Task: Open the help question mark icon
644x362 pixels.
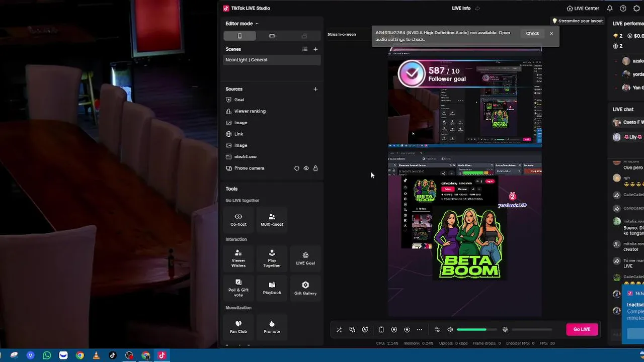Action: click(x=623, y=9)
